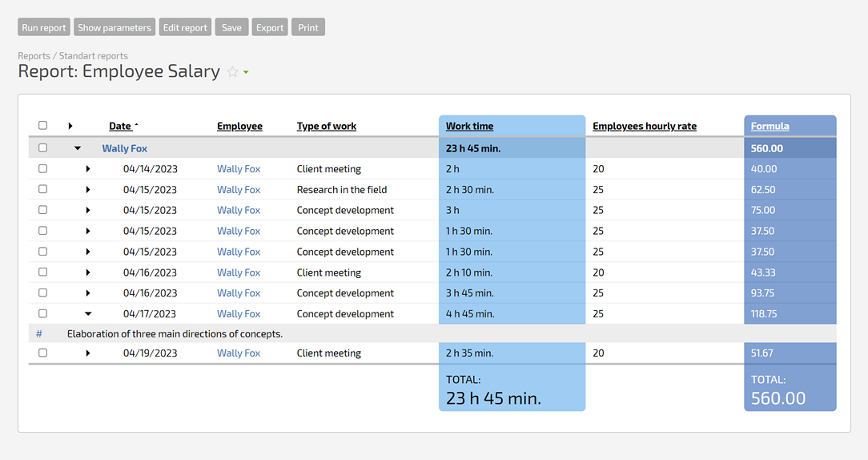Open Wally Fox group name link
This screenshot has width=868, height=460.
point(125,148)
